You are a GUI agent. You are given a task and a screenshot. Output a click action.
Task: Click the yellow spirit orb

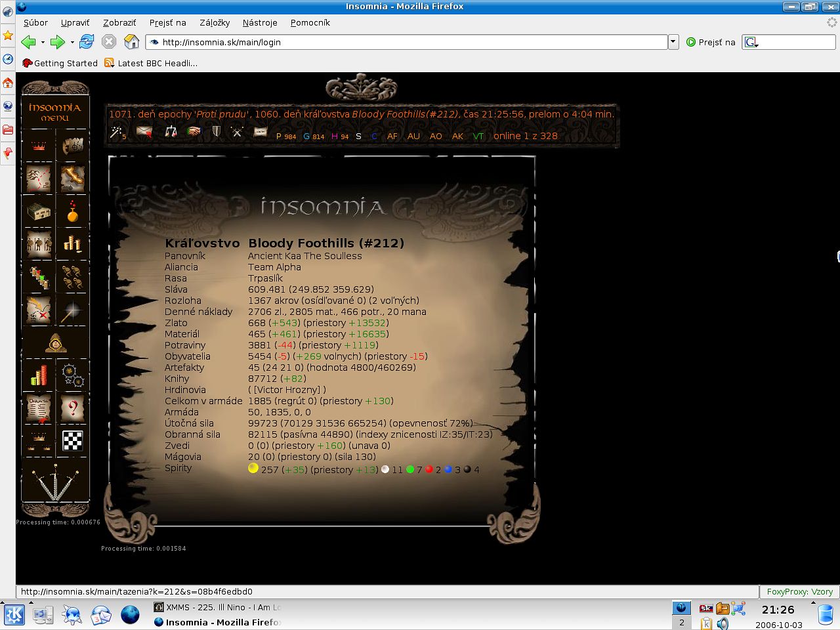(x=253, y=469)
